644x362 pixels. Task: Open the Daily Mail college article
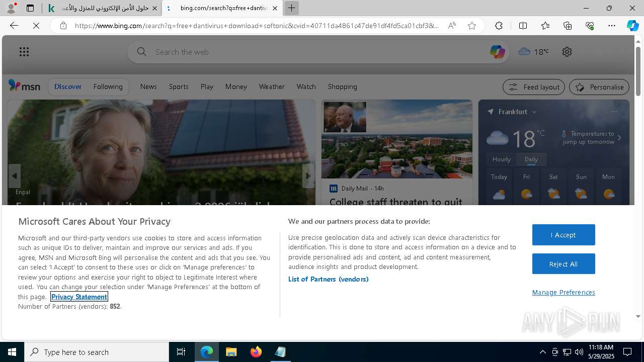tap(395, 202)
